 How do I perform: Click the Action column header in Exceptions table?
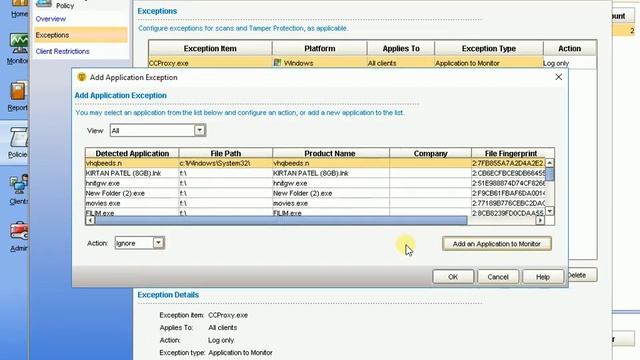(x=569, y=49)
